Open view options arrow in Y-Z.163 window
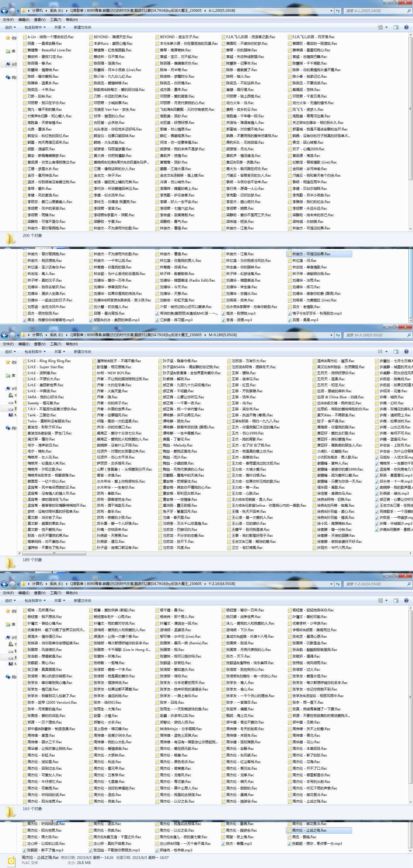Screen dimensions: 413x868 [386, 600]
